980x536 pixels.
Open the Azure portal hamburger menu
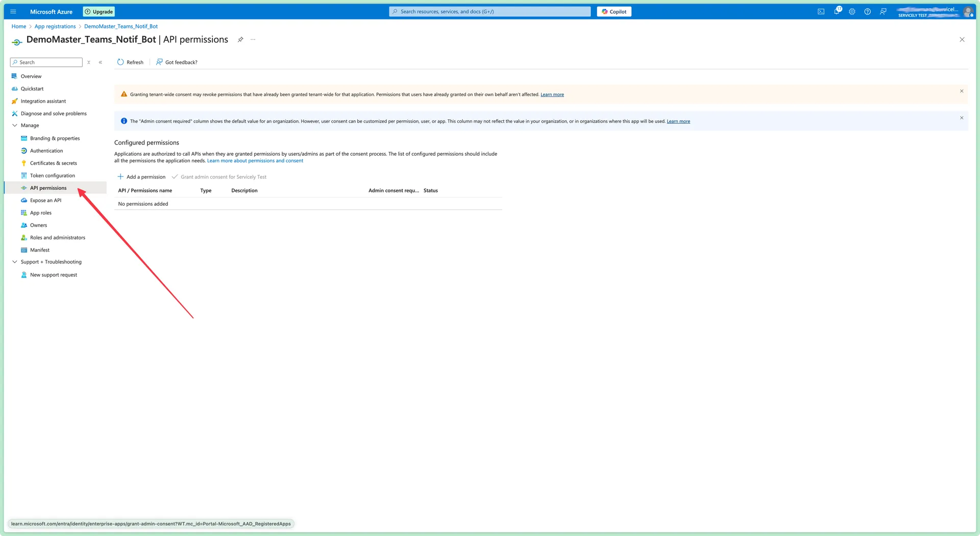13,12
